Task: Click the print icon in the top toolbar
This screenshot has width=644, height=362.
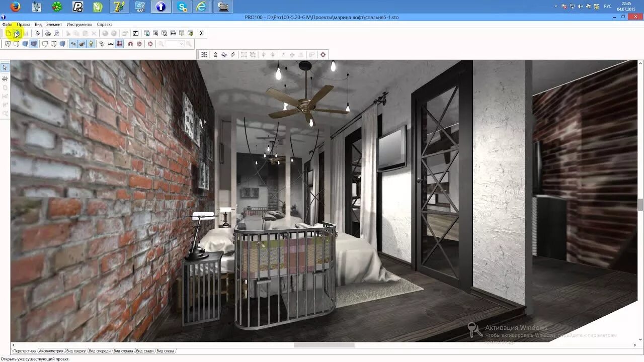Action: point(48,33)
